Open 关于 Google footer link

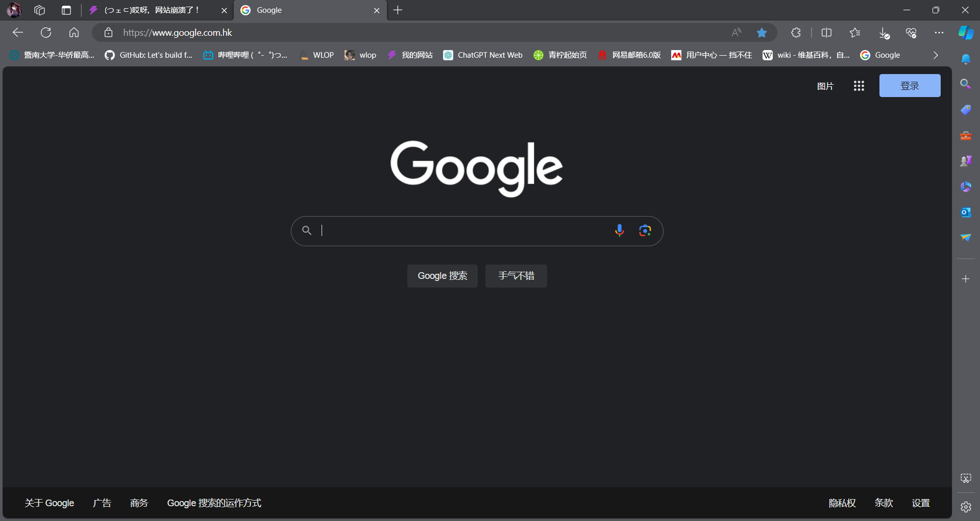point(50,503)
